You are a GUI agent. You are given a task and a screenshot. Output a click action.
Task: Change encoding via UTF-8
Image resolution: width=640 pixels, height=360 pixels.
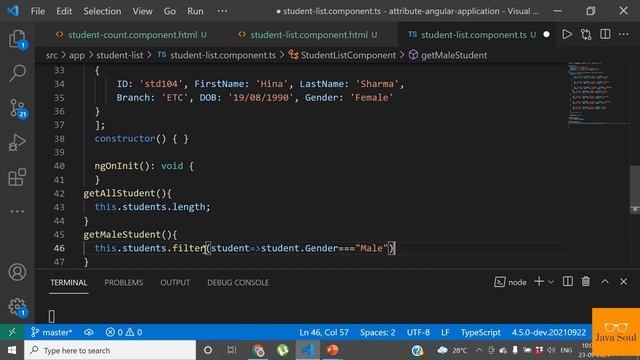coord(418,332)
